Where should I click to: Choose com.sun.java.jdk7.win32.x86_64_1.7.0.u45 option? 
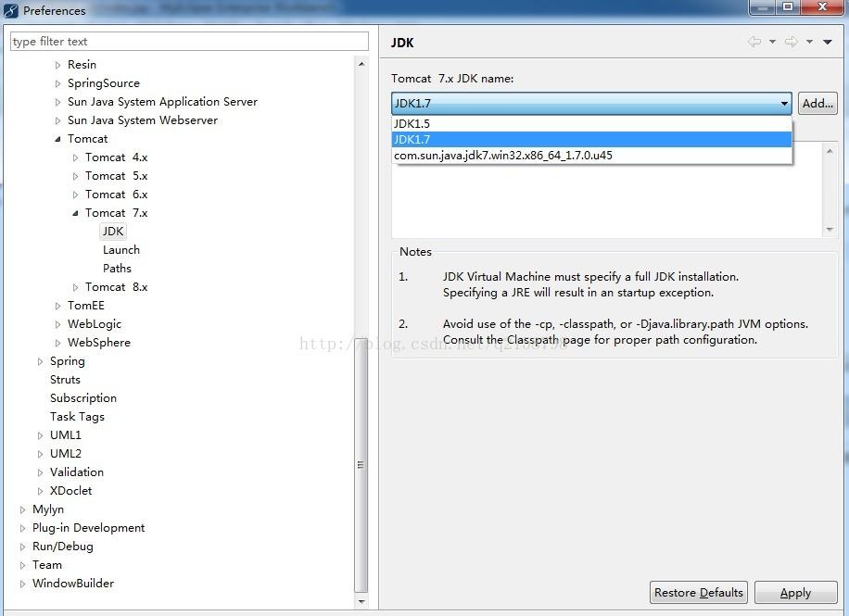(x=591, y=156)
